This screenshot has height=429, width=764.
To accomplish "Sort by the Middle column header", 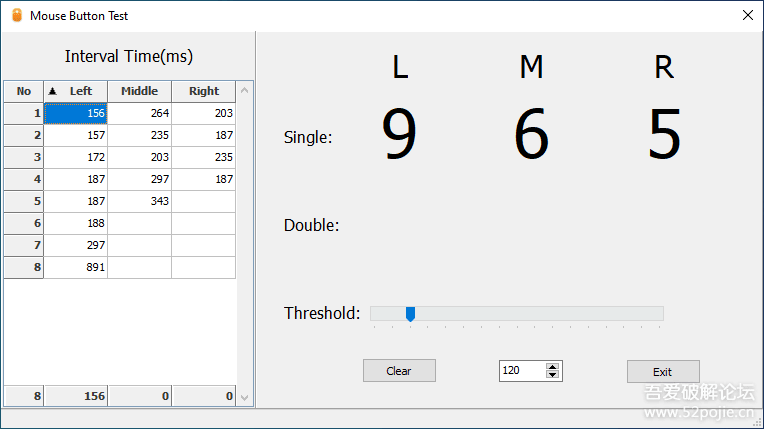I will pos(139,91).
